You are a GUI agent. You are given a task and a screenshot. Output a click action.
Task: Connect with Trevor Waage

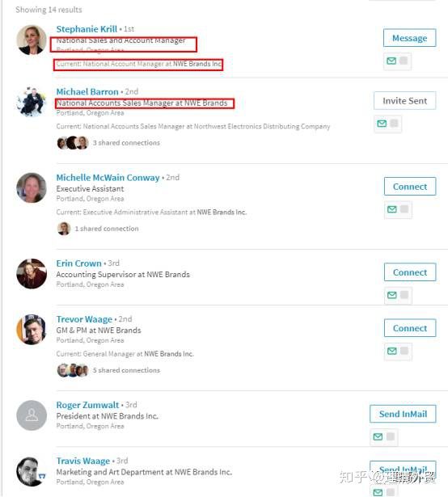(x=410, y=328)
